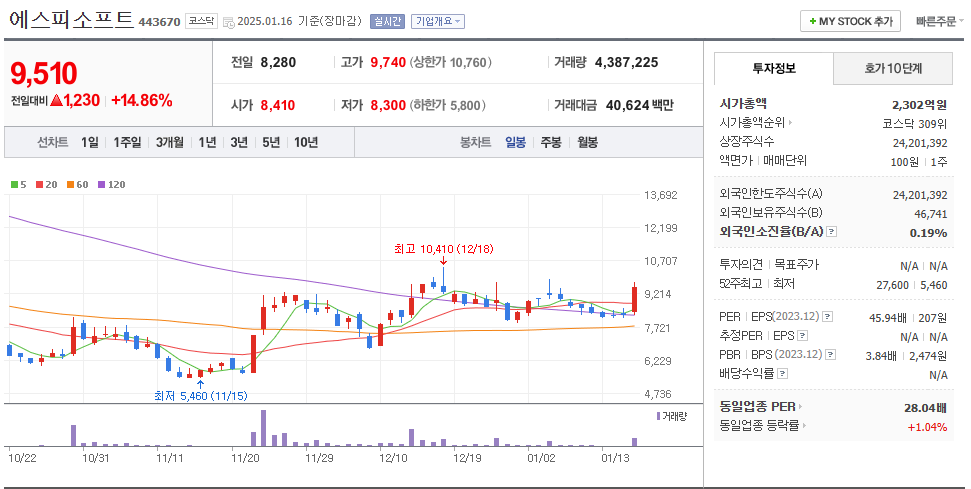
Task: Switch to the 호가10단계 tab
Action: (893, 68)
